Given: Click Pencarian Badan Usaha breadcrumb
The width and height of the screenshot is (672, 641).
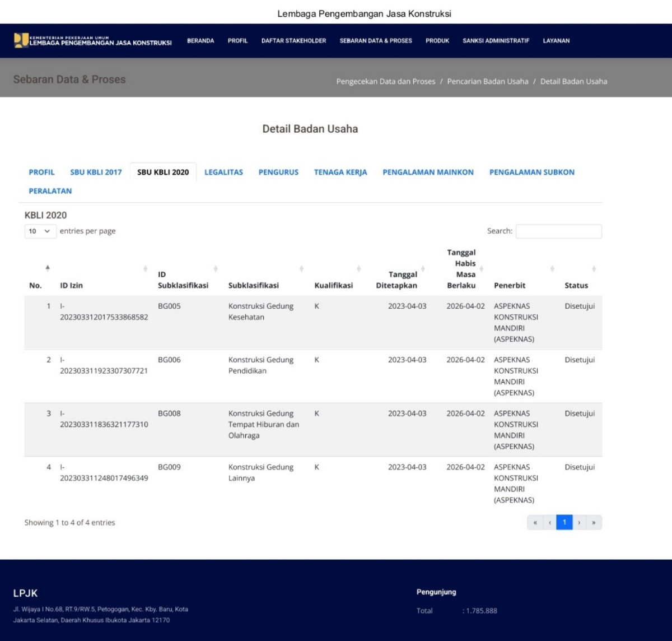Looking at the screenshot, I should (488, 81).
